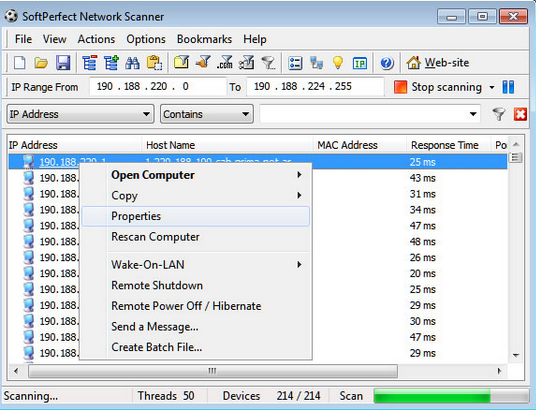
Task: Click the filter icon with orange hand
Action: (x=203, y=63)
